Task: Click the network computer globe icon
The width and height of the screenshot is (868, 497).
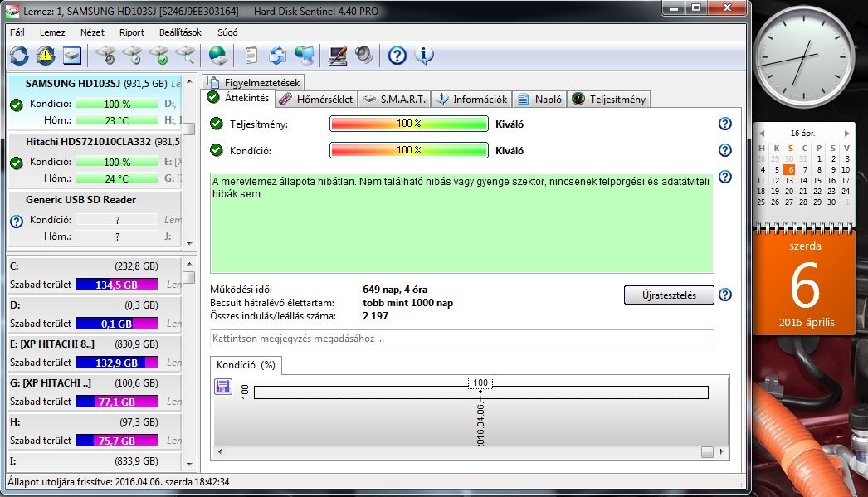Action: tap(304, 56)
